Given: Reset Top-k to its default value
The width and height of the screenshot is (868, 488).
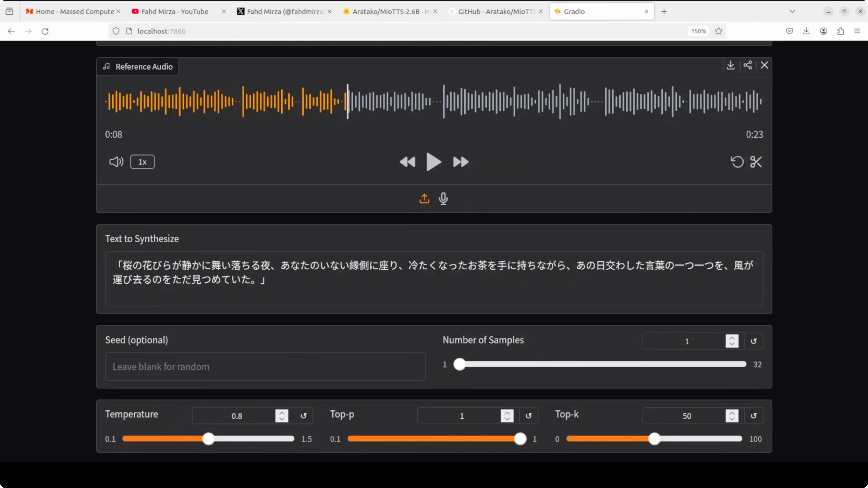Looking at the screenshot, I should point(753,416).
